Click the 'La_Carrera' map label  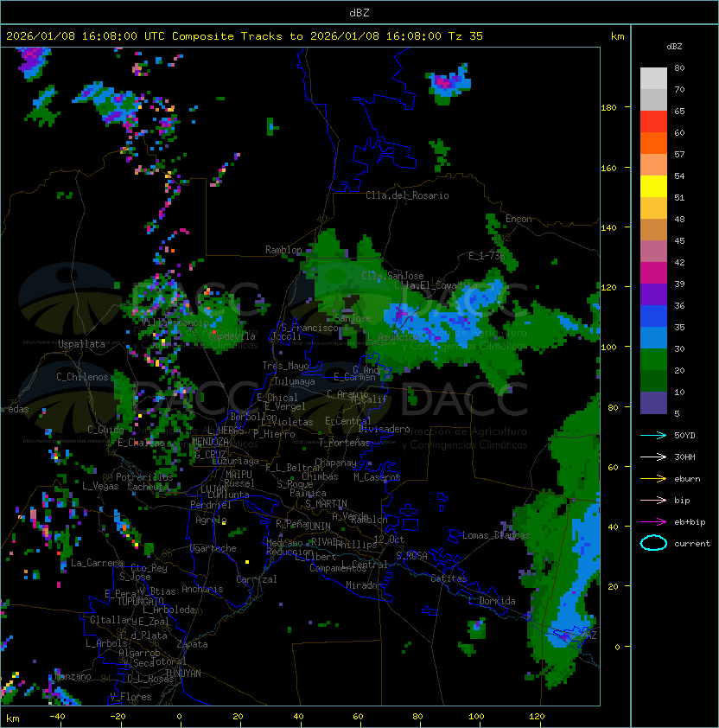click(x=97, y=563)
